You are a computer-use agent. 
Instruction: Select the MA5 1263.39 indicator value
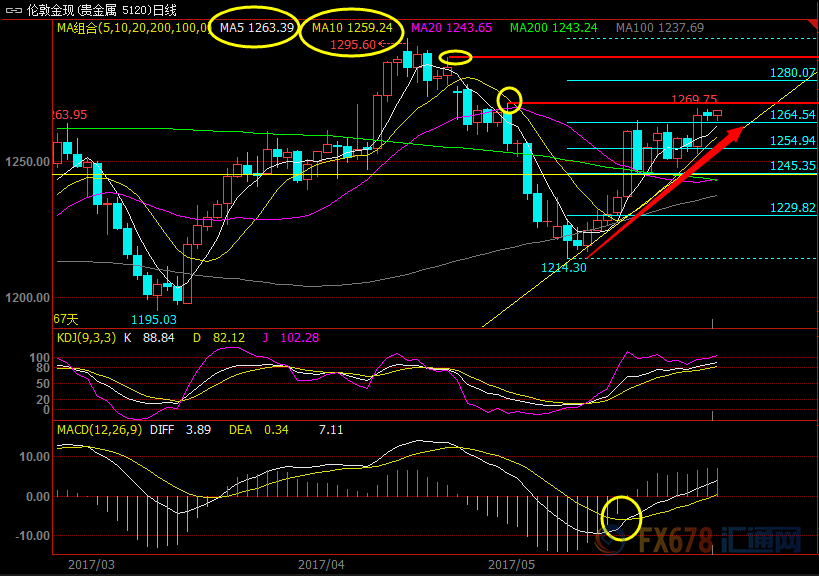click(258, 27)
